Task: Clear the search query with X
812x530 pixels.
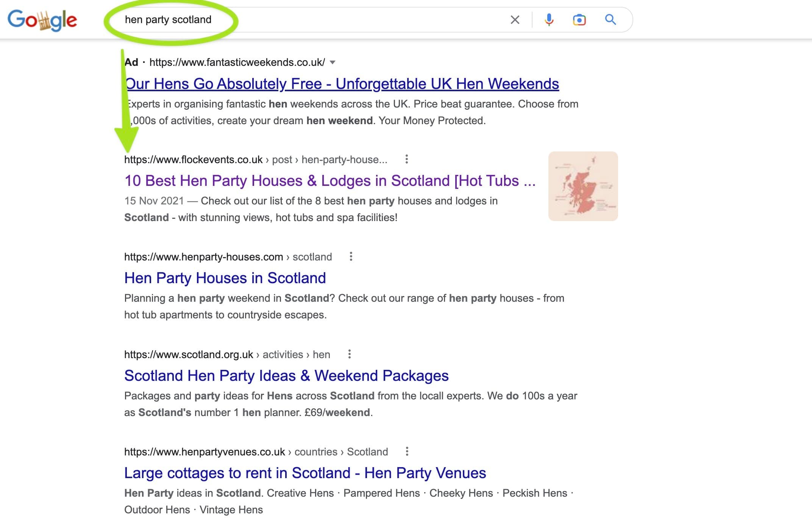Action: coord(515,20)
